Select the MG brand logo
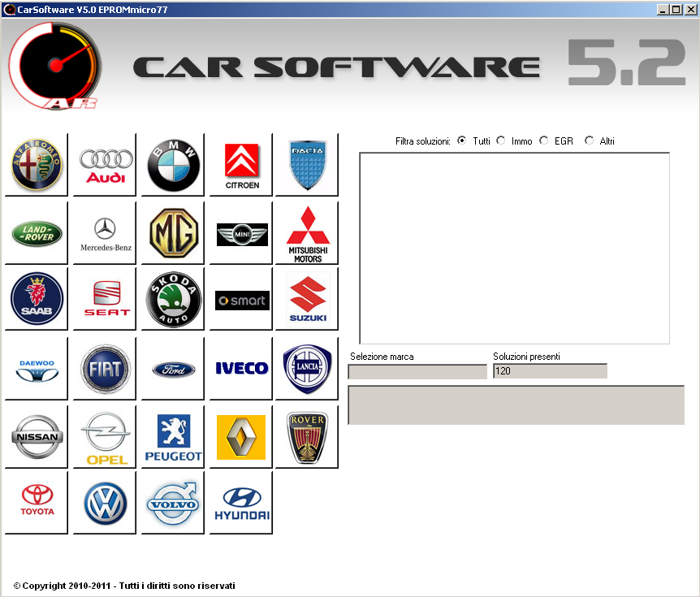 tap(173, 232)
